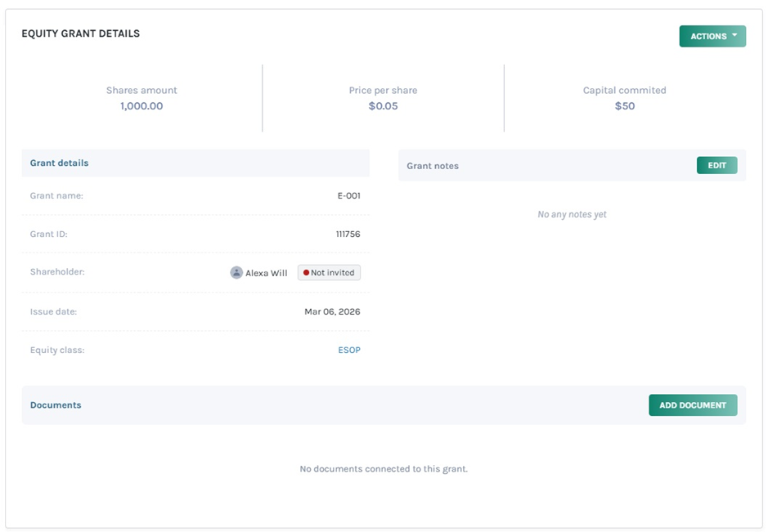The height and width of the screenshot is (532, 768).
Task: Click the Equity Grant Details page title
Action: tap(80, 34)
